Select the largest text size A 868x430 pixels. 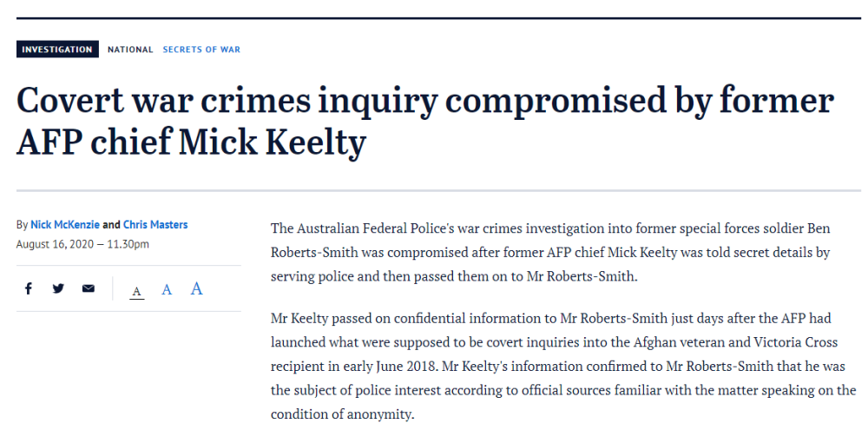(x=197, y=288)
